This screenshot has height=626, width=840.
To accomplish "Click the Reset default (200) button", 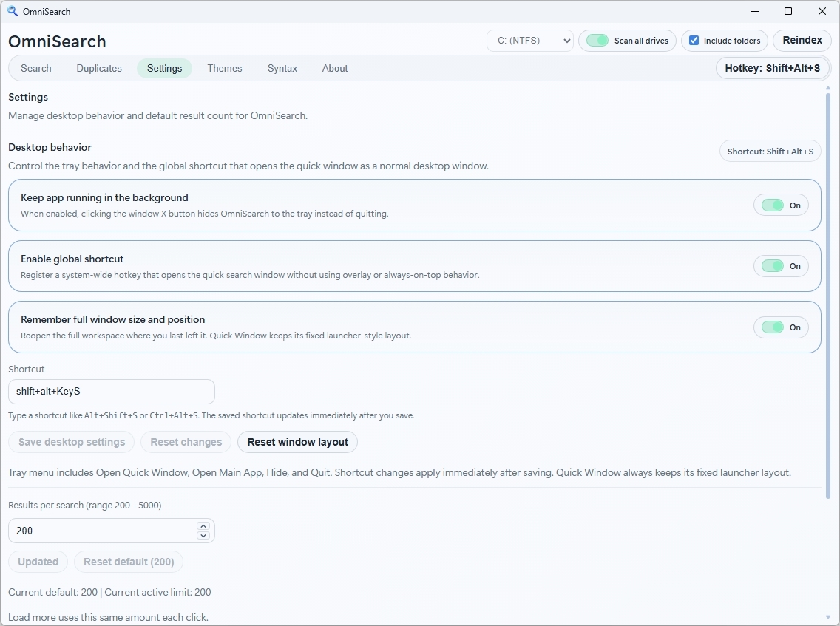I will click(x=128, y=562).
